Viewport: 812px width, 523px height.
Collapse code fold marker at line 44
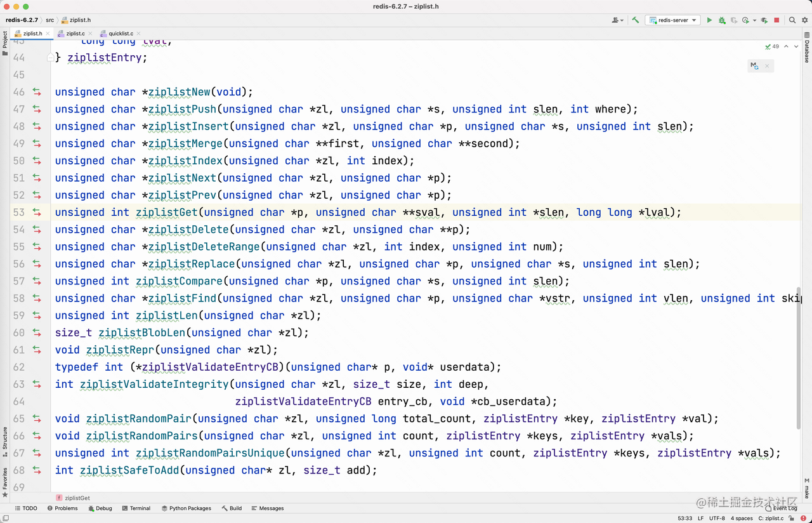50,57
